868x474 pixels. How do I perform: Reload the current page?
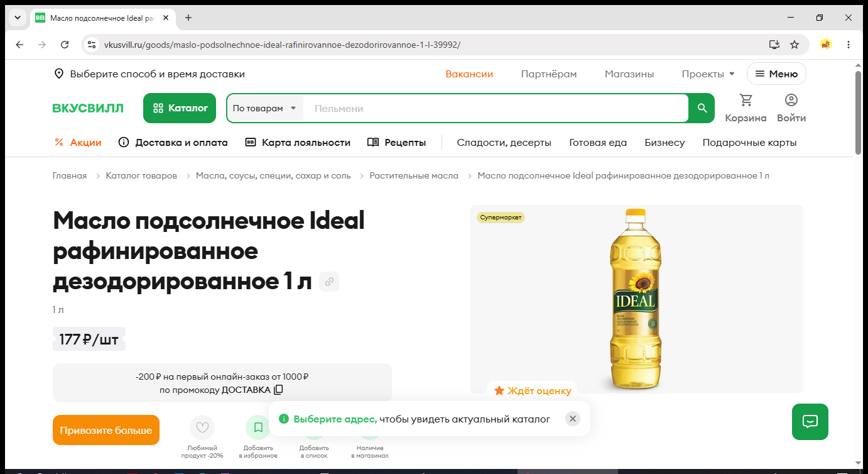point(65,45)
